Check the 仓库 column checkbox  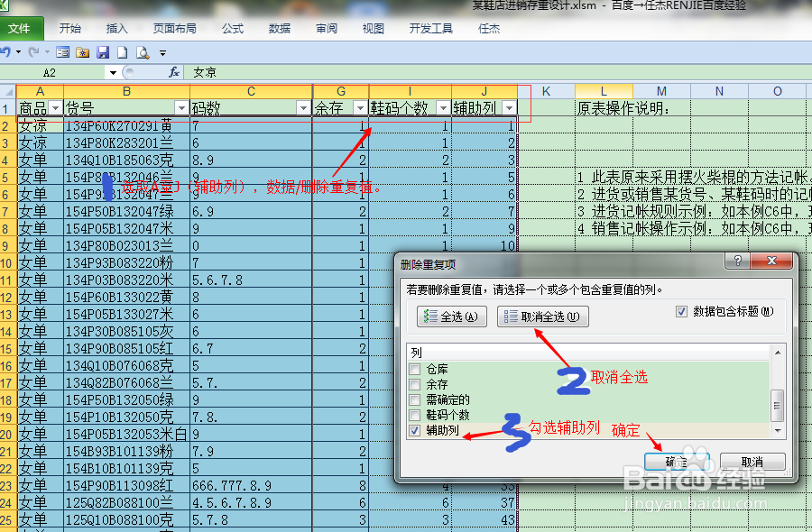[414, 370]
